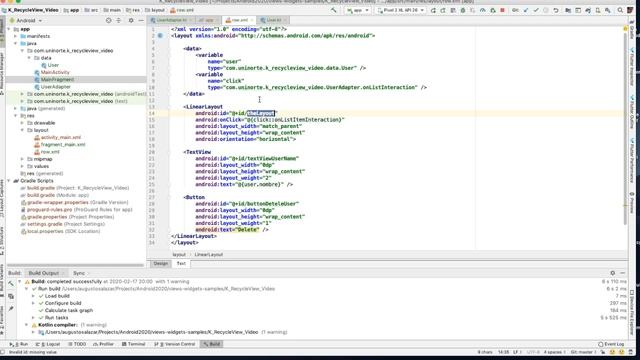Click the editor vertical scrollbar
The width and height of the screenshot is (640, 360).
(x=625, y=129)
